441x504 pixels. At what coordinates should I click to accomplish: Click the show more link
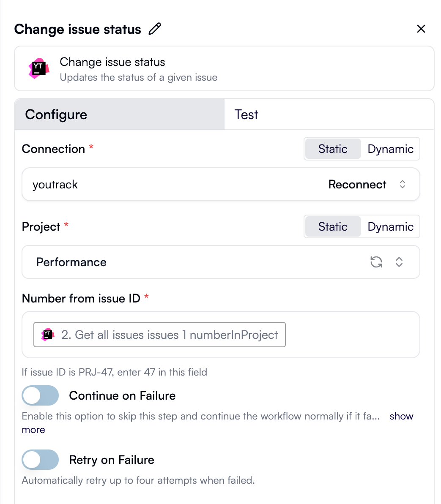coord(401,416)
